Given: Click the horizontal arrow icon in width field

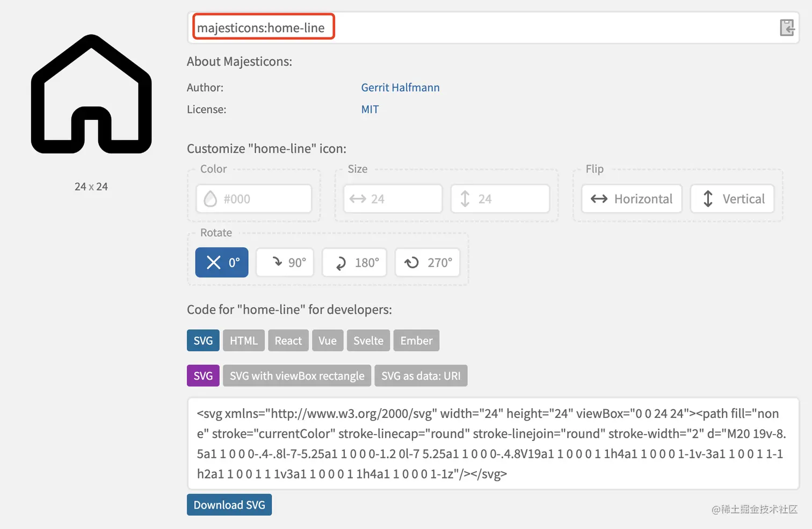Looking at the screenshot, I should [x=358, y=199].
